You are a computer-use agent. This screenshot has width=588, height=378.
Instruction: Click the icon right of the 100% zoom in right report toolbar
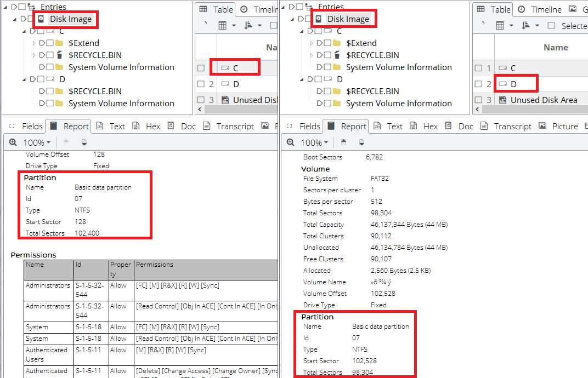click(x=343, y=142)
